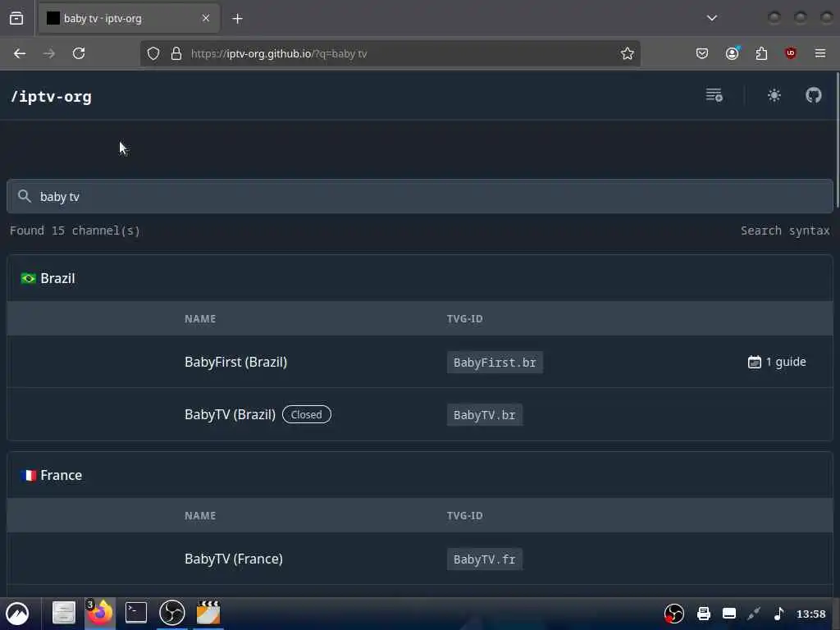Bookmark this page with the star
The image size is (840, 630).
pos(628,53)
